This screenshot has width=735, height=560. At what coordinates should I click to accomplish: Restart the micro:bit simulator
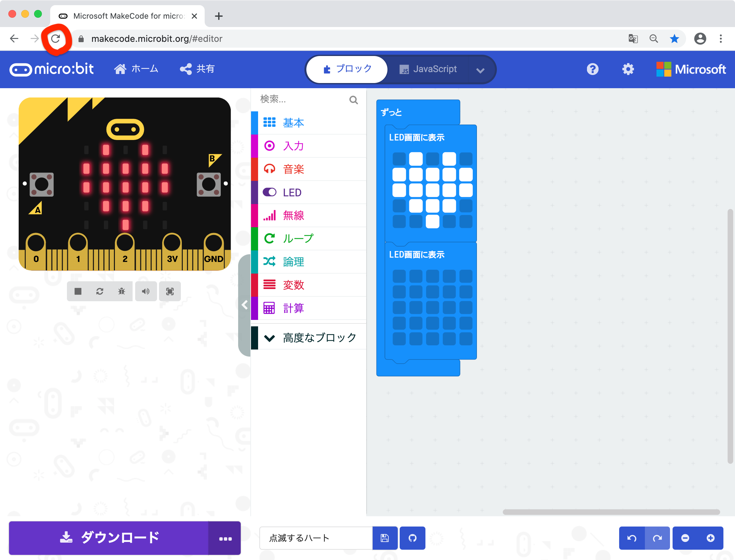pos(100,291)
